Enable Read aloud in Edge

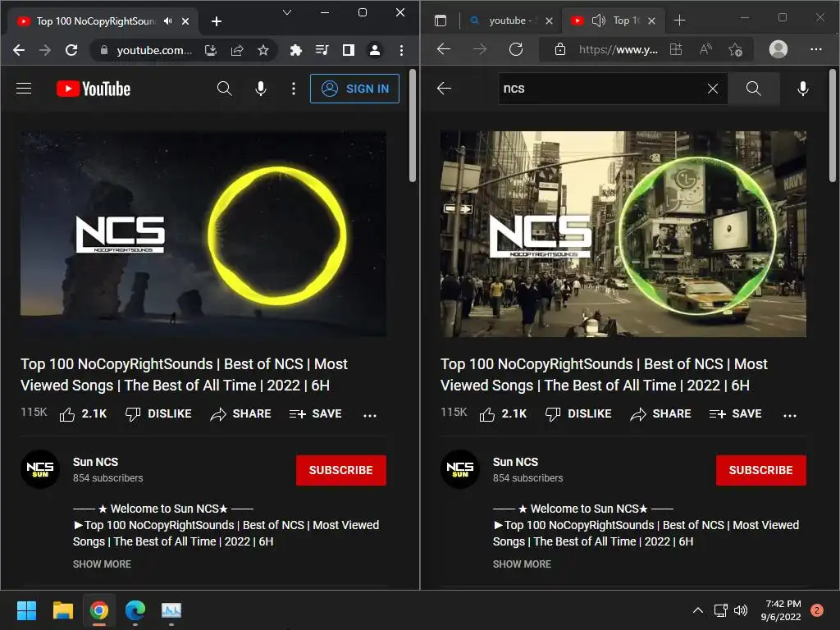coord(706,49)
